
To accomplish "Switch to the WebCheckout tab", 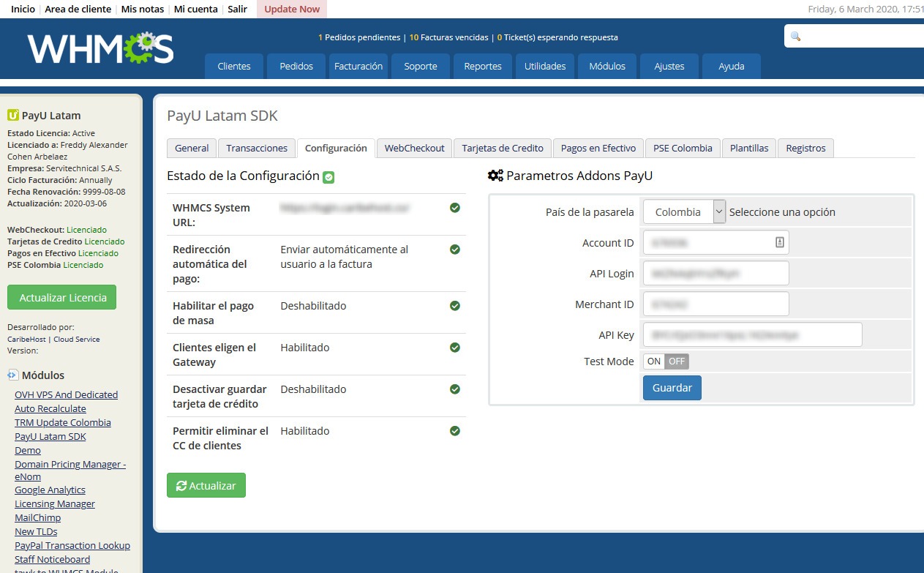I will pos(415,148).
